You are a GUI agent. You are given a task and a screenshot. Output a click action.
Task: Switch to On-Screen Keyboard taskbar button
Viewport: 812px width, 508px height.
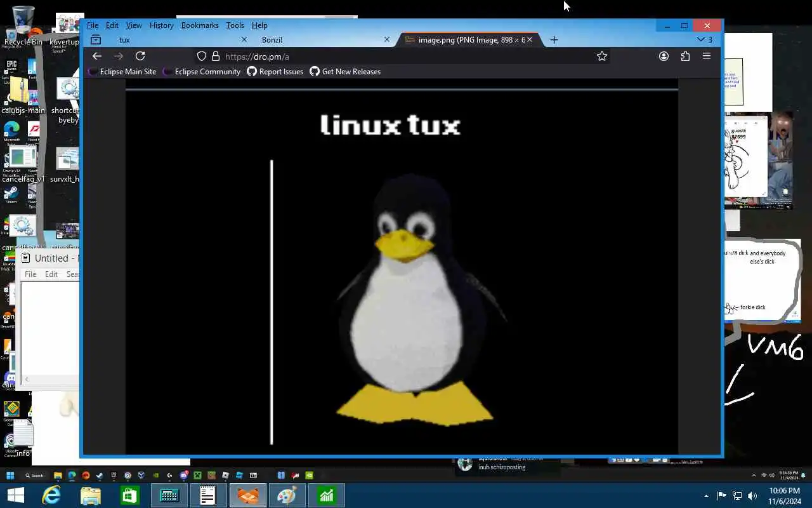point(169,495)
